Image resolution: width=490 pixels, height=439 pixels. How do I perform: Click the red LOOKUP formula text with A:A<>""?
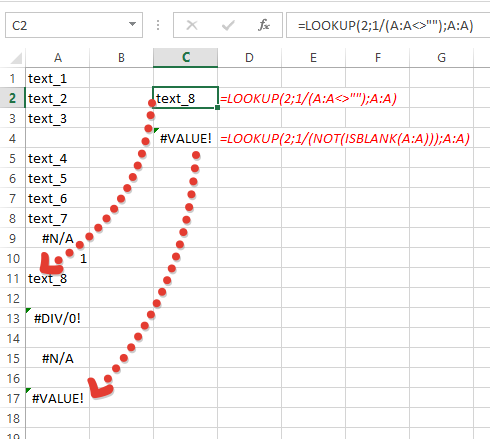click(x=308, y=99)
